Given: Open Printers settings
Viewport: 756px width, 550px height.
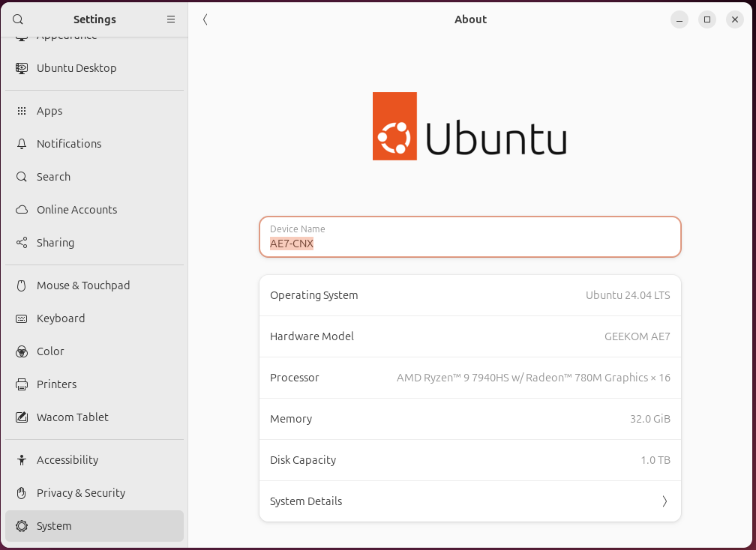Looking at the screenshot, I should 94,384.
